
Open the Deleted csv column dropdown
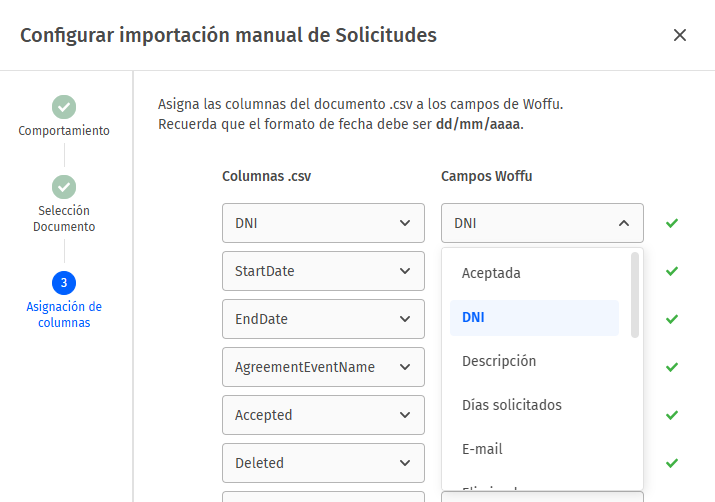point(323,463)
